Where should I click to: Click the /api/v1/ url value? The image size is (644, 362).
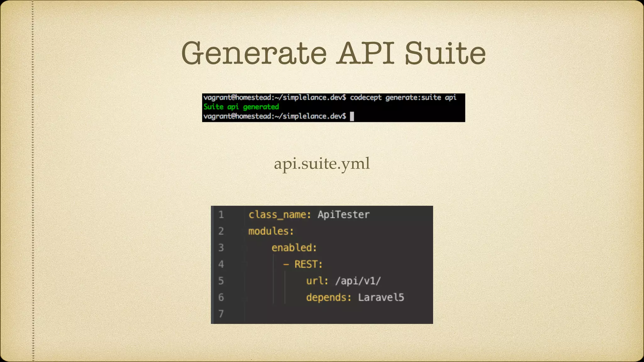pos(358,281)
